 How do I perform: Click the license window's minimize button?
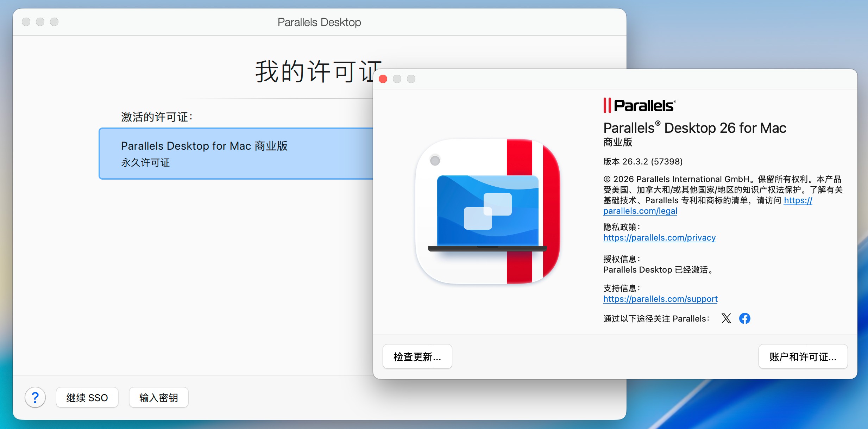pos(40,22)
